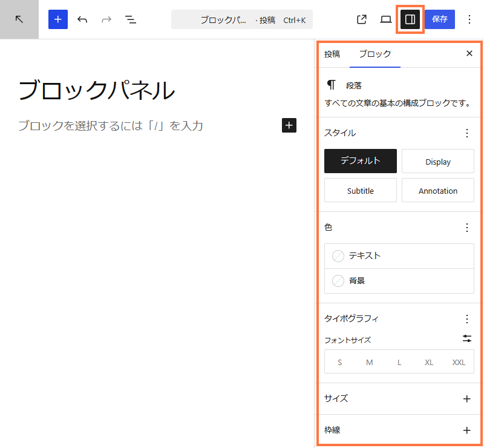This screenshot has height=448, width=484.
Task: Select the デフォルト style button
Action: pos(360,161)
